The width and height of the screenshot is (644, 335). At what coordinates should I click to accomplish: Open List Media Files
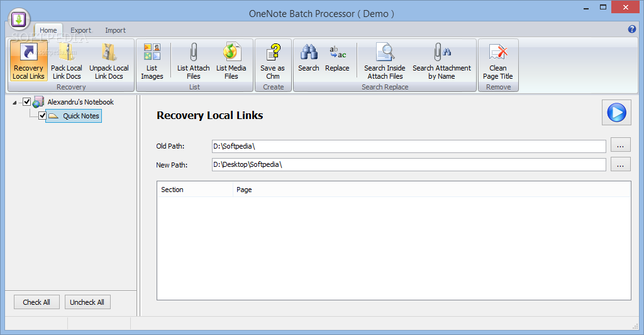coord(231,61)
